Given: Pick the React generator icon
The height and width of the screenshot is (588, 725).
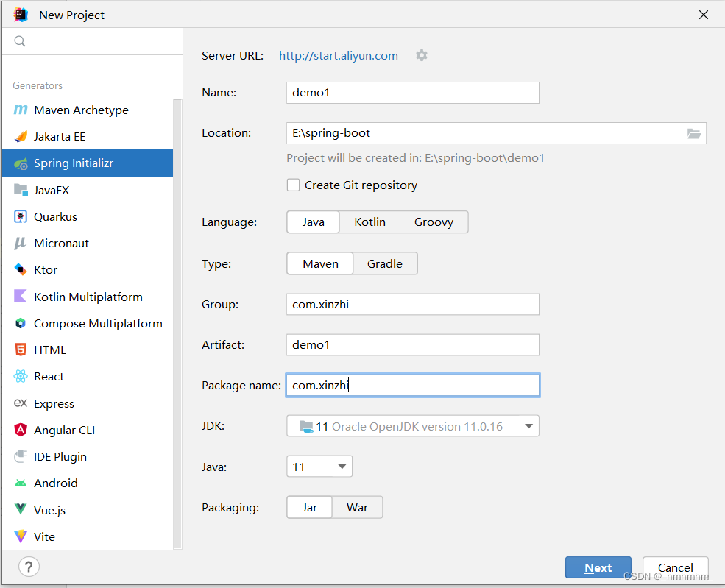Looking at the screenshot, I should tap(21, 376).
